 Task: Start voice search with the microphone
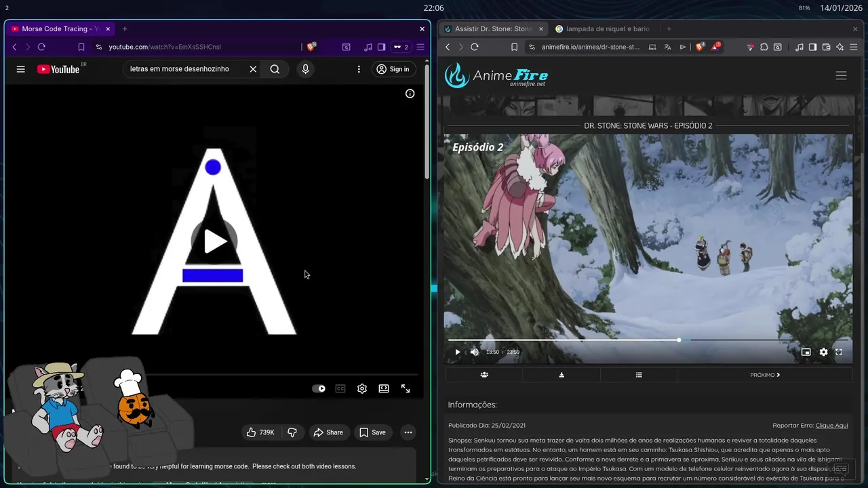(305, 69)
